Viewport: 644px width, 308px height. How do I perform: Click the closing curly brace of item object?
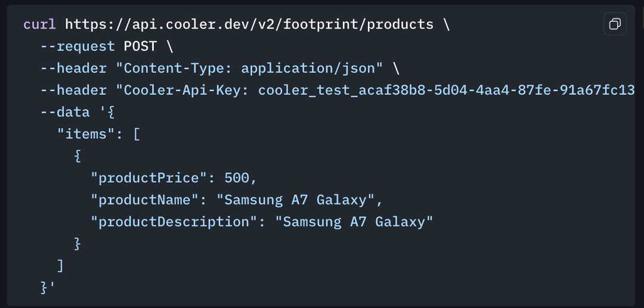(78, 244)
